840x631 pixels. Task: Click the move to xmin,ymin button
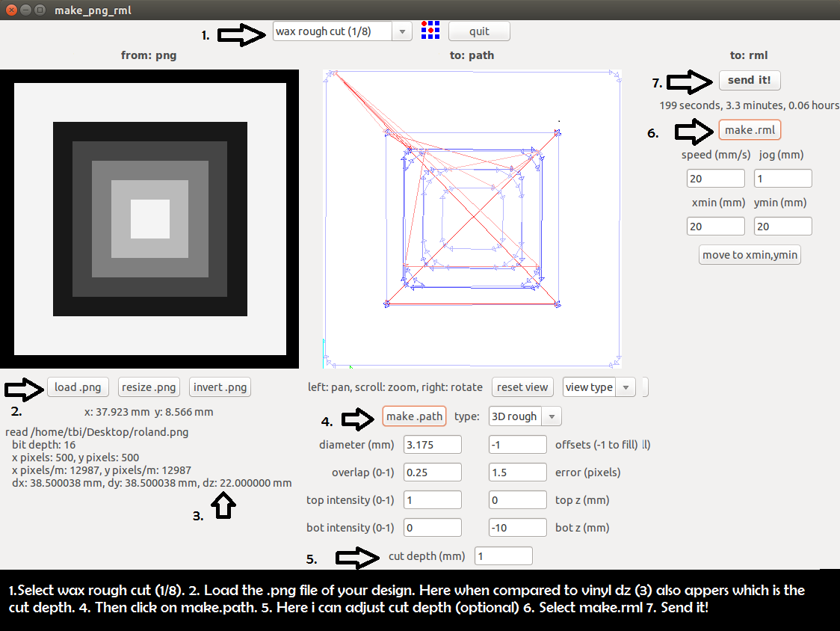point(750,255)
